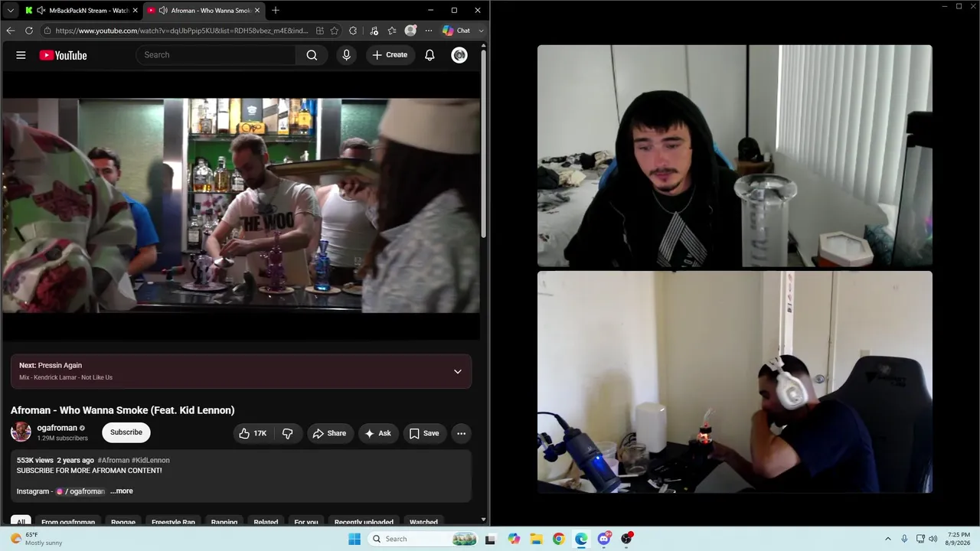Open ogafroman channel name link
Screen dimensions: 980x551
tap(57, 428)
